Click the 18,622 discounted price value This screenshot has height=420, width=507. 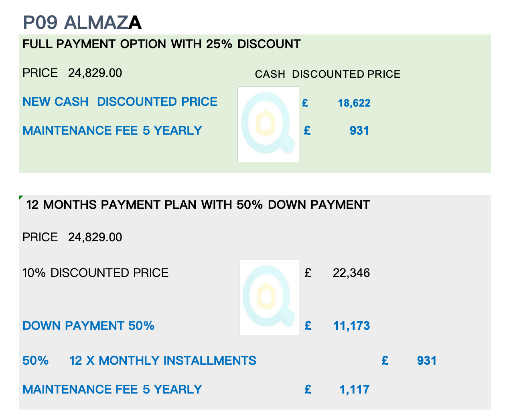click(354, 103)
